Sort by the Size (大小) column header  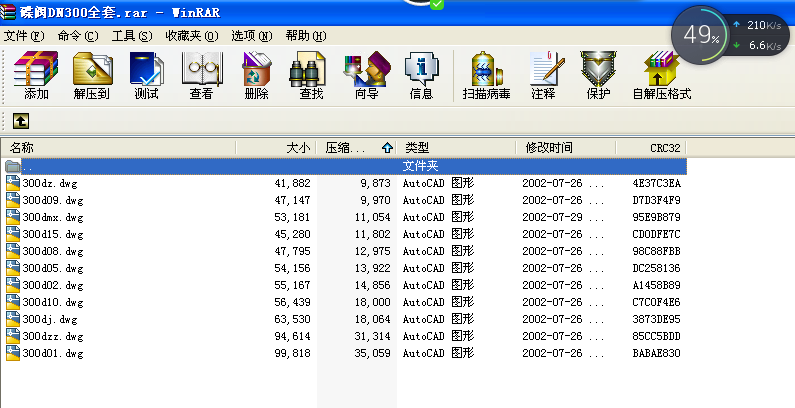tap(276, 147)
